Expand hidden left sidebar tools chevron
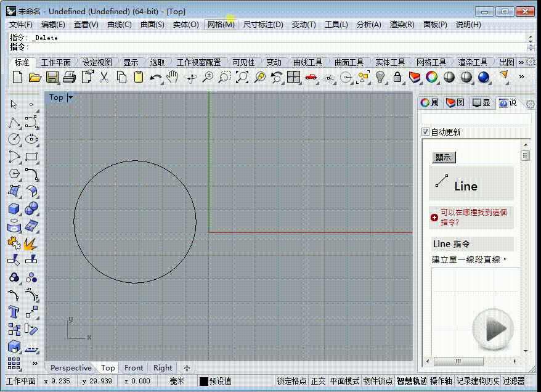This screenshot has height=392, width=541. tap(35, 363)
